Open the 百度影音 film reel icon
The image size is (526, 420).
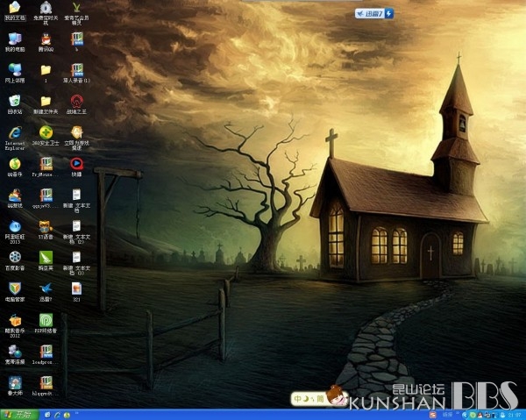click(x=15, y=260)
